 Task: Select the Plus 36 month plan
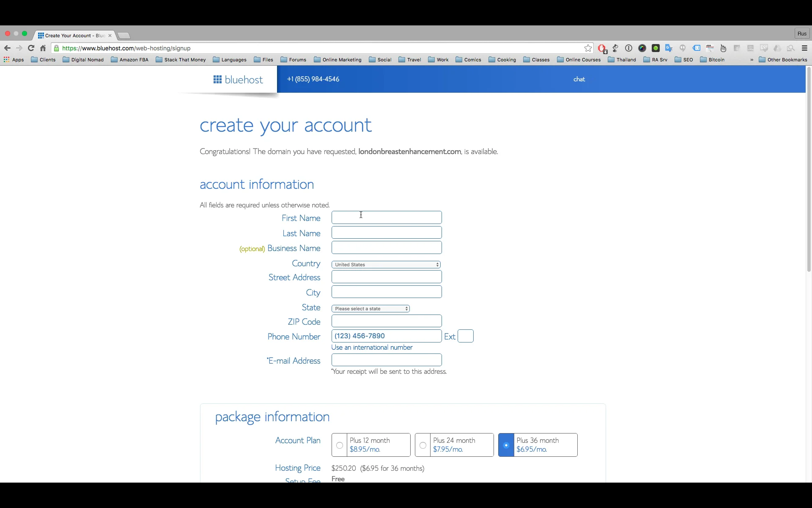506,445
